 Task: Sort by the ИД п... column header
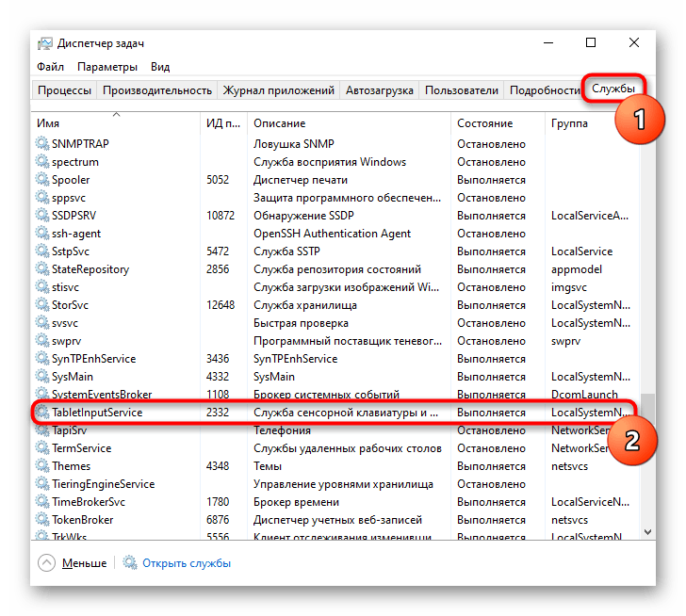tap(223, 123)
